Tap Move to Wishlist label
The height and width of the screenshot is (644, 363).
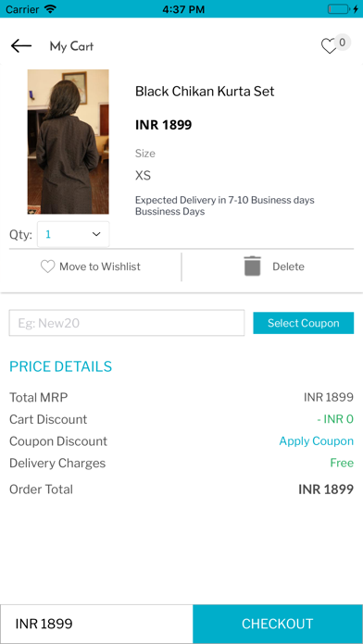tap(100, 267)
